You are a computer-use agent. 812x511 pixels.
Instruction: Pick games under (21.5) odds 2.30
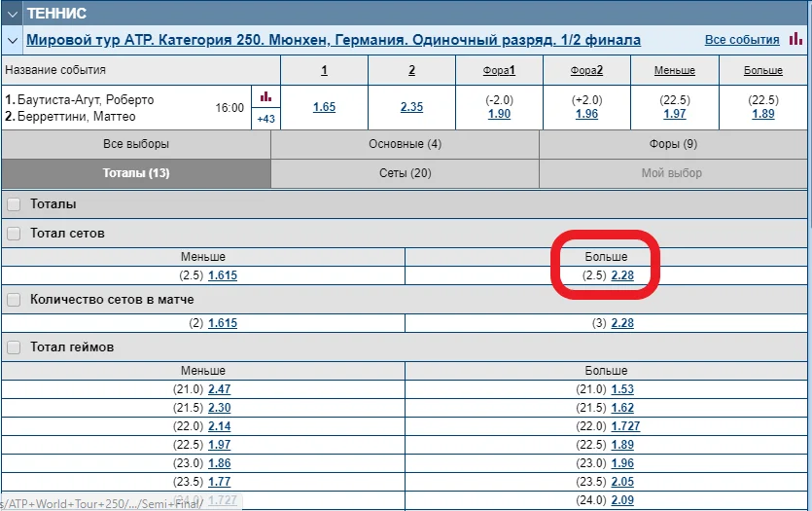point(220,408)
